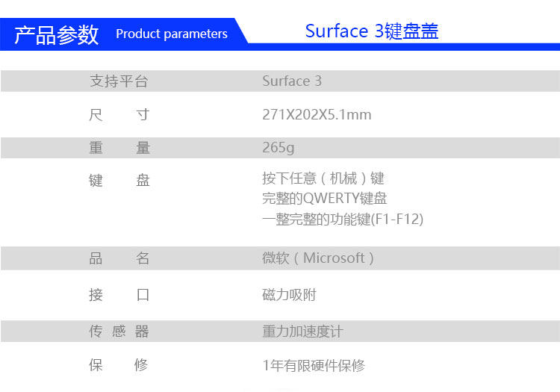Click the 品名 row label
The width and height of the screenshot is (560, 392).
pos(119,258)
